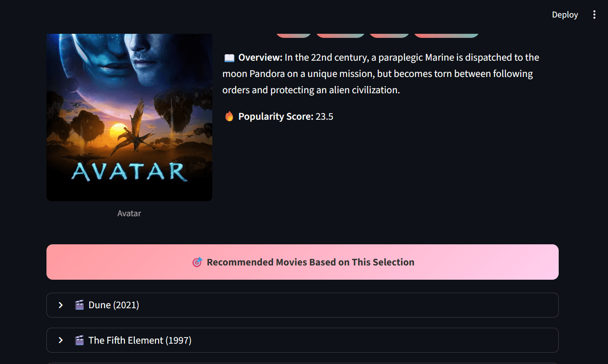Open the three-dot main menu

coord(594,15)
